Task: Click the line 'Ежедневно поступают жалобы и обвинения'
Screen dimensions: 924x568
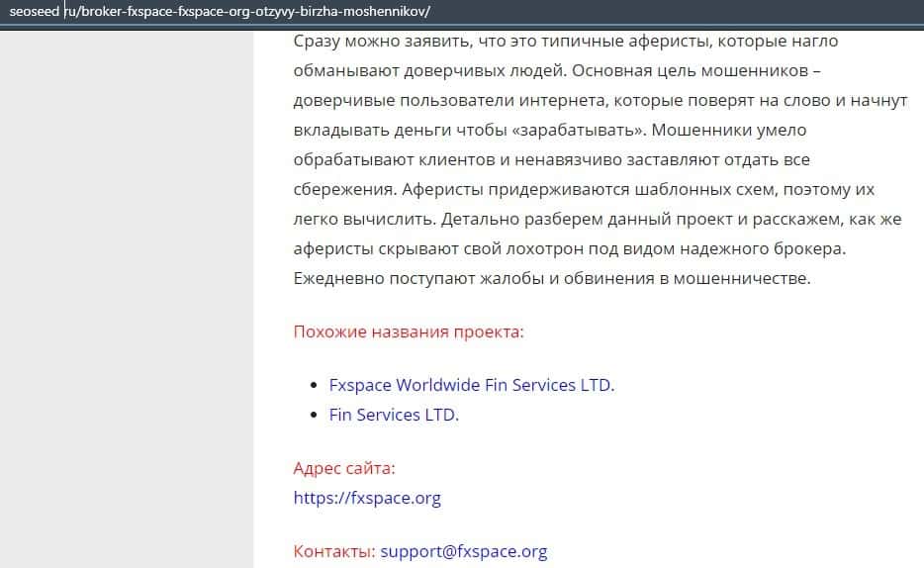Action: pos(552,278)
